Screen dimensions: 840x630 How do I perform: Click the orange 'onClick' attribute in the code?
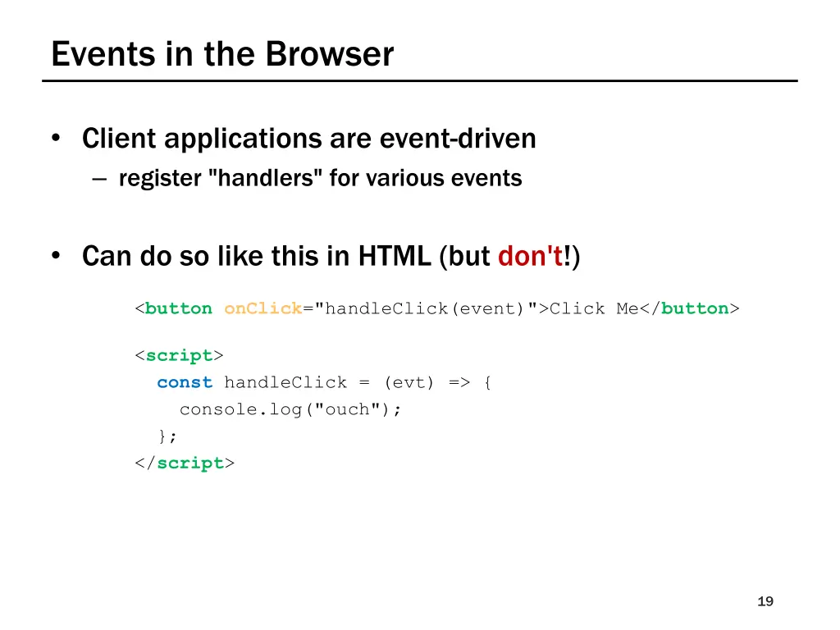click(x=263, y=308)
